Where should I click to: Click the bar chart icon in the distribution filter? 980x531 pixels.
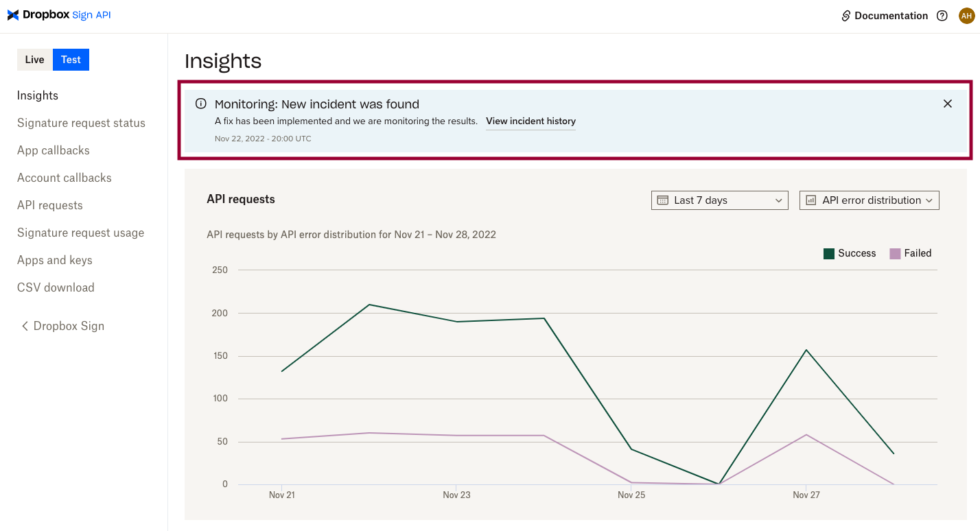pos(812,200)
